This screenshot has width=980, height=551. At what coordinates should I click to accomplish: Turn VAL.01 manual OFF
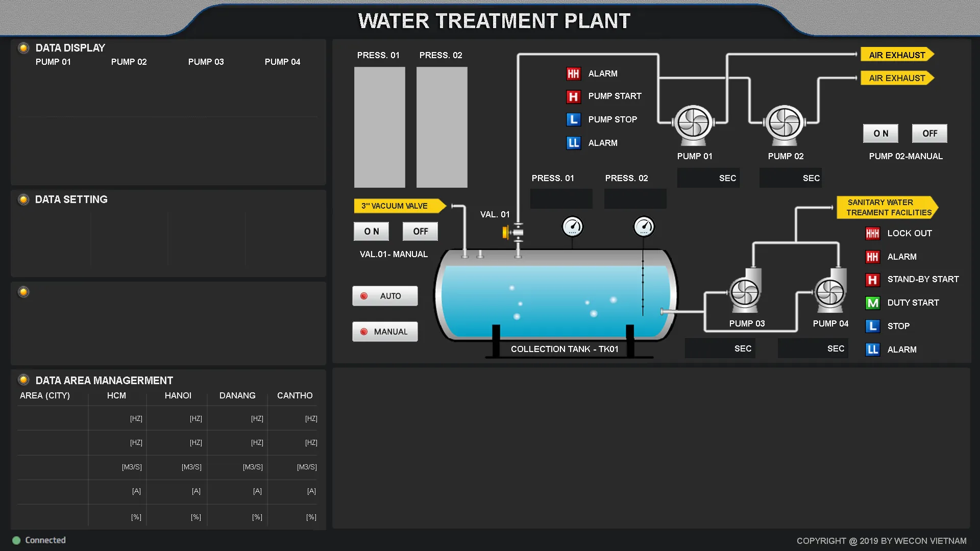pos(420,232)
